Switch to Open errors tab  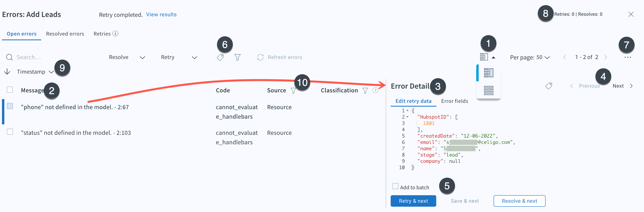pyautogui.click(x=22, y=34)
